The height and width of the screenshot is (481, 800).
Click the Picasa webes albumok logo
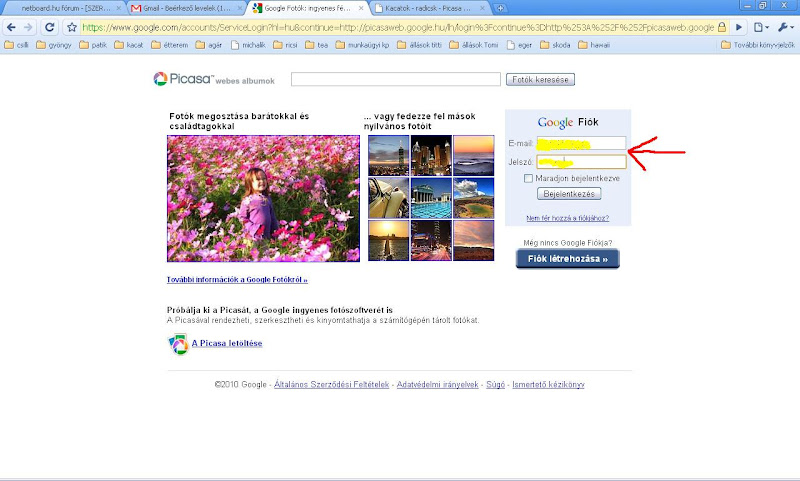214,79
